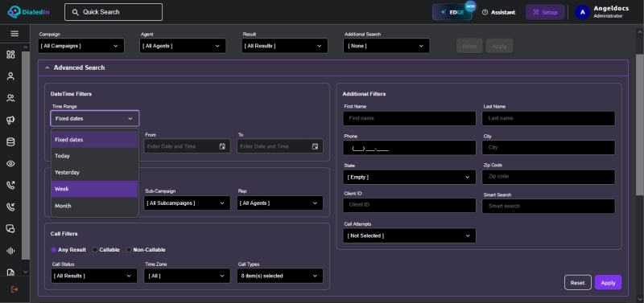Open the audio waveform icon in sidebar
Viewport: 644px width, 303px height.
click(x=10, y=251)
